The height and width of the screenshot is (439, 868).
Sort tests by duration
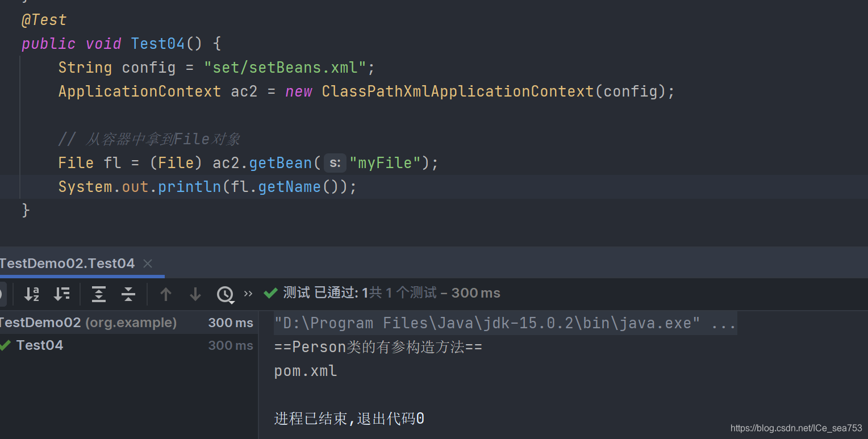tap(61, 294)
